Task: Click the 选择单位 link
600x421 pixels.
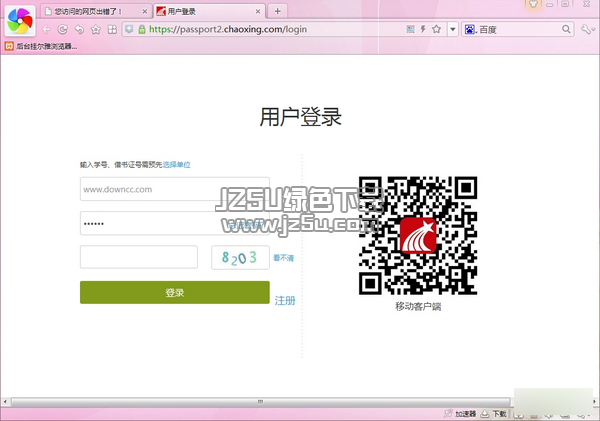Action: 176,165
